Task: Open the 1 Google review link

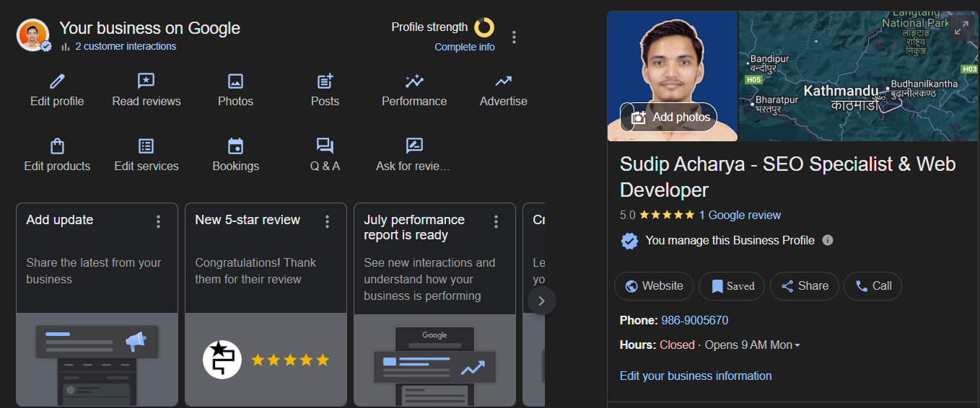Action: click(740, 215)
